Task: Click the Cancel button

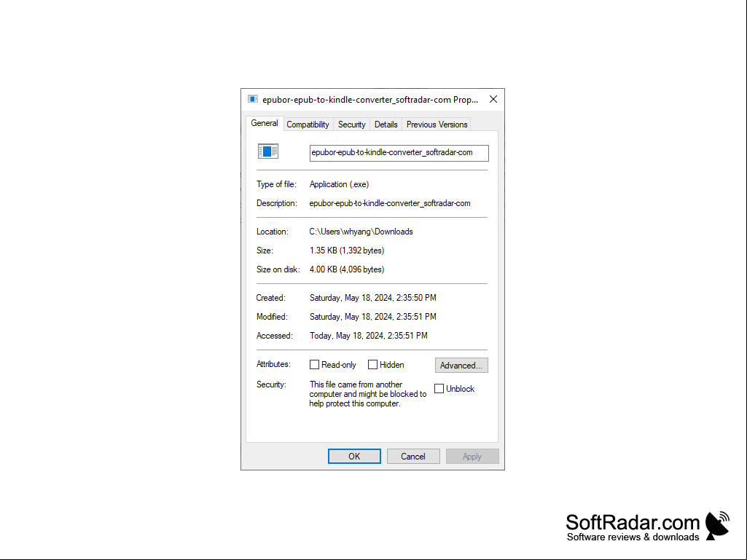Action: click(x=413, y=456)
